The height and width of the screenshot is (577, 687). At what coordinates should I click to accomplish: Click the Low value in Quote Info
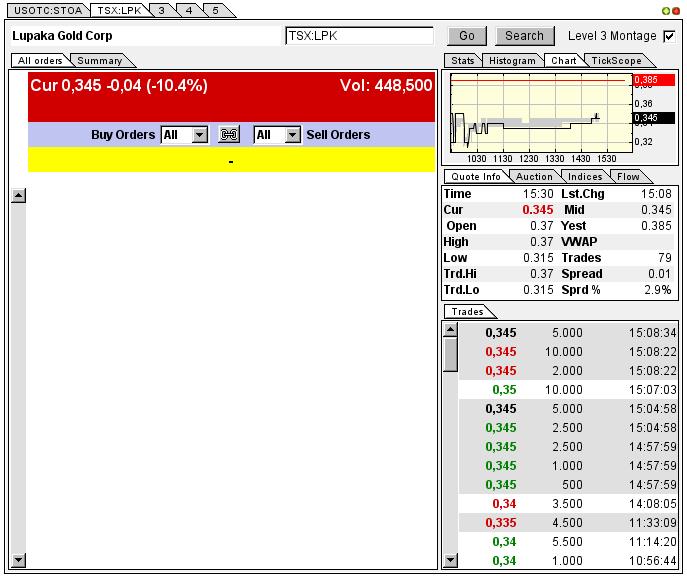coord(538,258)
